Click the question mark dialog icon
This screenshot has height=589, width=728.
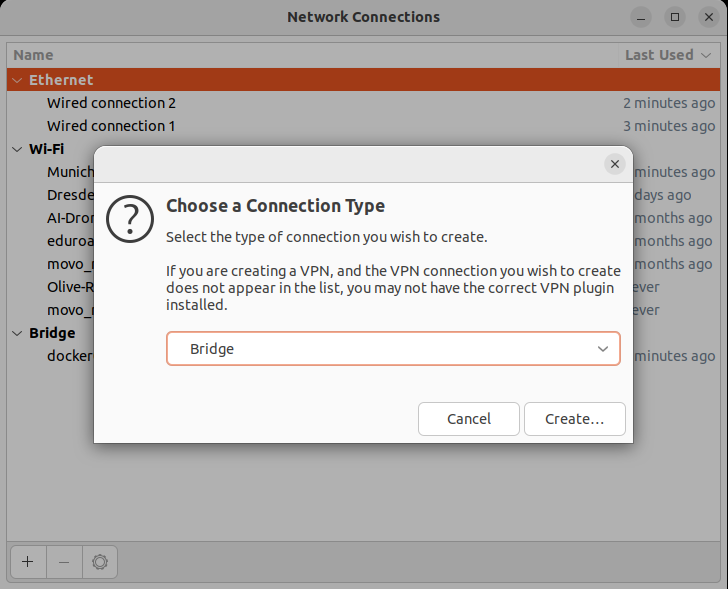click(130, 218)
